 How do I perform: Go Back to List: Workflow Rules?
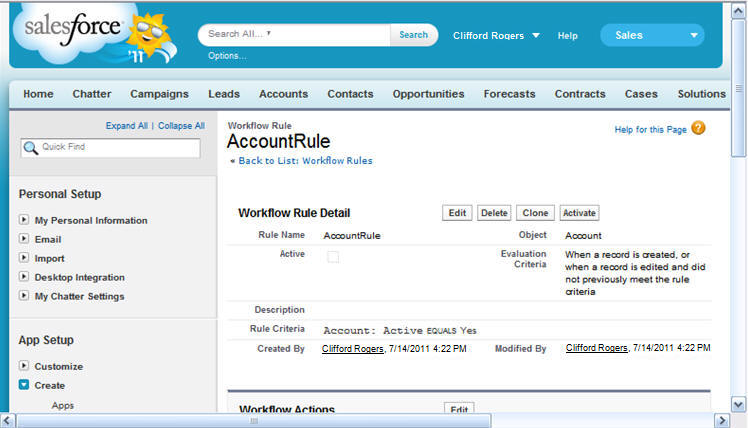(305, 161)
